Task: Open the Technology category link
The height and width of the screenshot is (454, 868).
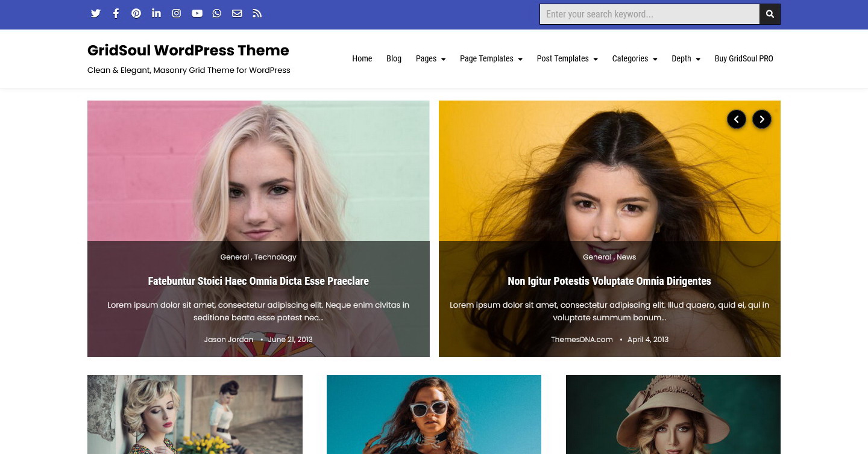Action: pos(275,257)
